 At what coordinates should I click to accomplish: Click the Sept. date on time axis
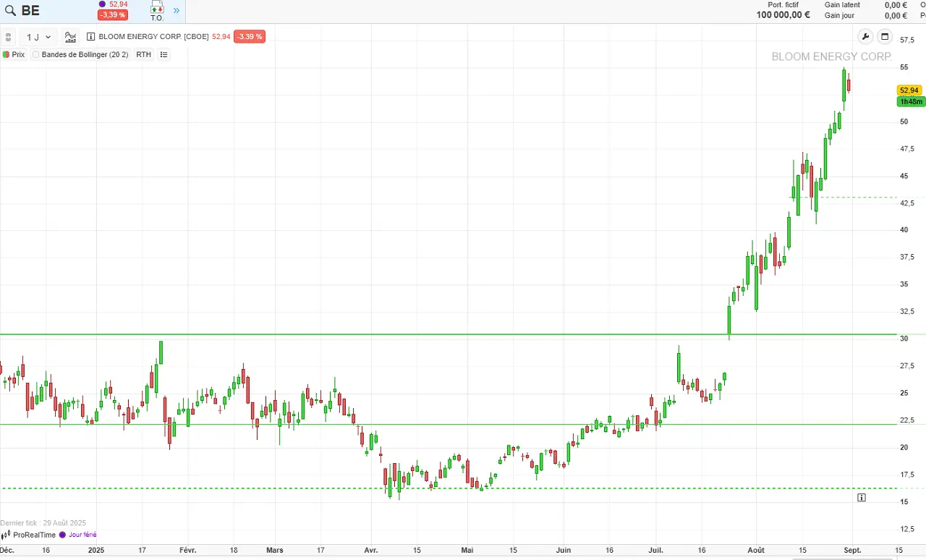point(852,550)
